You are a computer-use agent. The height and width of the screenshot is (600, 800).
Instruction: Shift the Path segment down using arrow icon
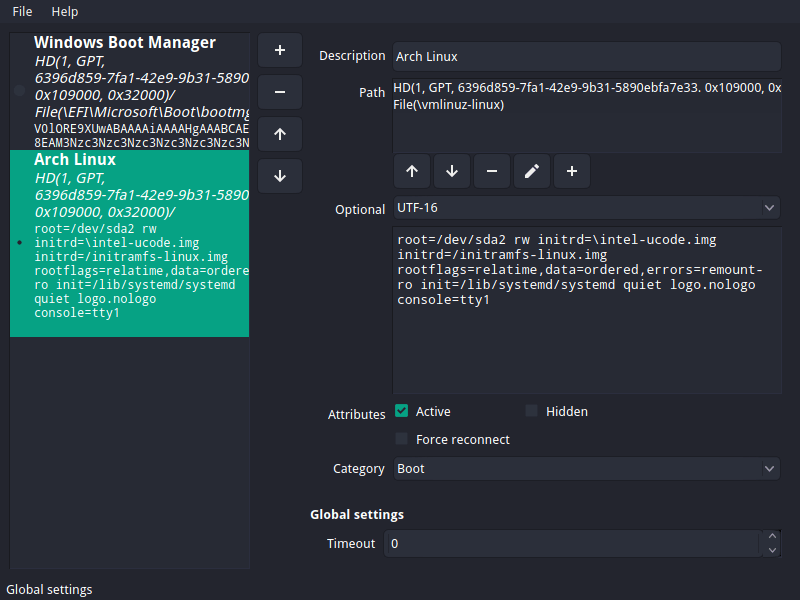point(451,171)
